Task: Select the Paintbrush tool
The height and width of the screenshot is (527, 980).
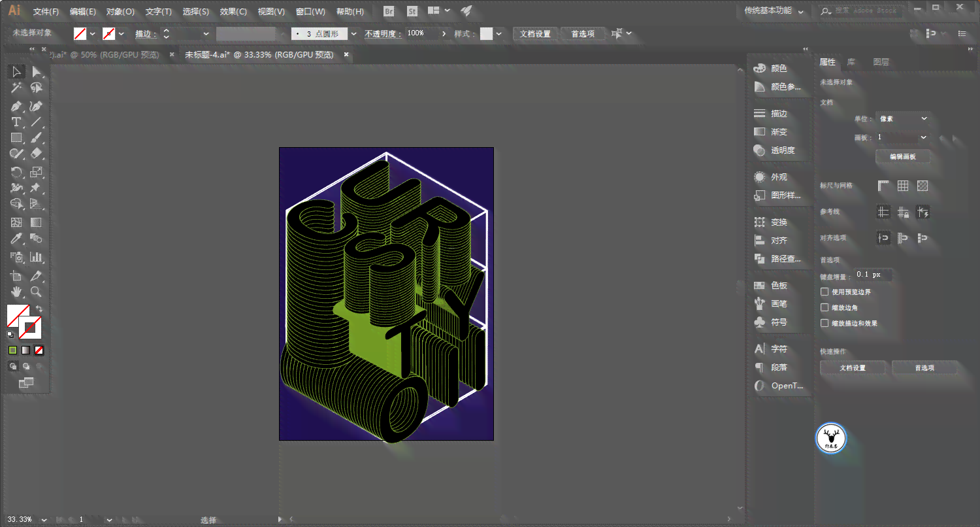Action: [37, 138]
